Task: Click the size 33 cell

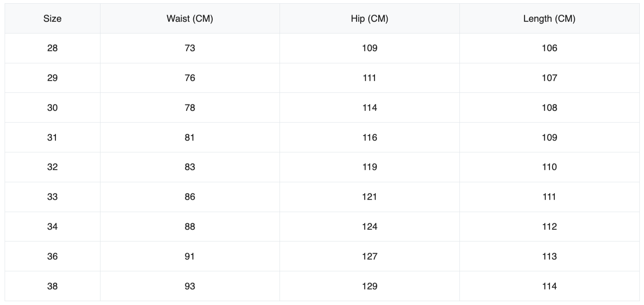Action: (52, 197)
